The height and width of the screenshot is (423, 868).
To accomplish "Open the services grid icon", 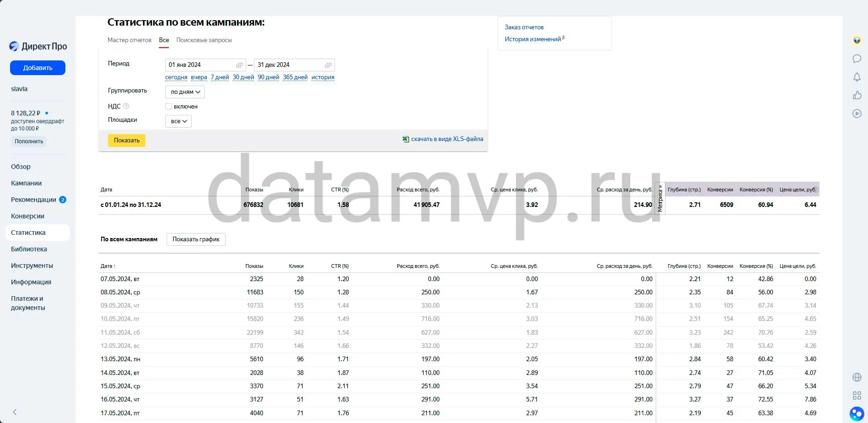I will click(x=857, y=396).
